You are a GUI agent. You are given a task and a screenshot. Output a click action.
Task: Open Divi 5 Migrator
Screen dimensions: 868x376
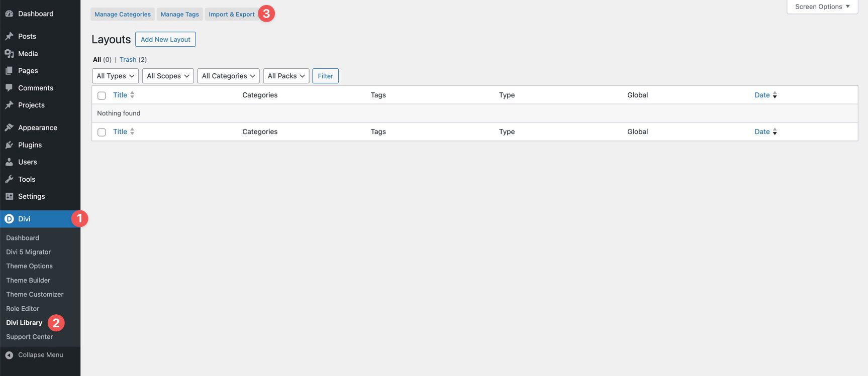click(x=29, y=252)
